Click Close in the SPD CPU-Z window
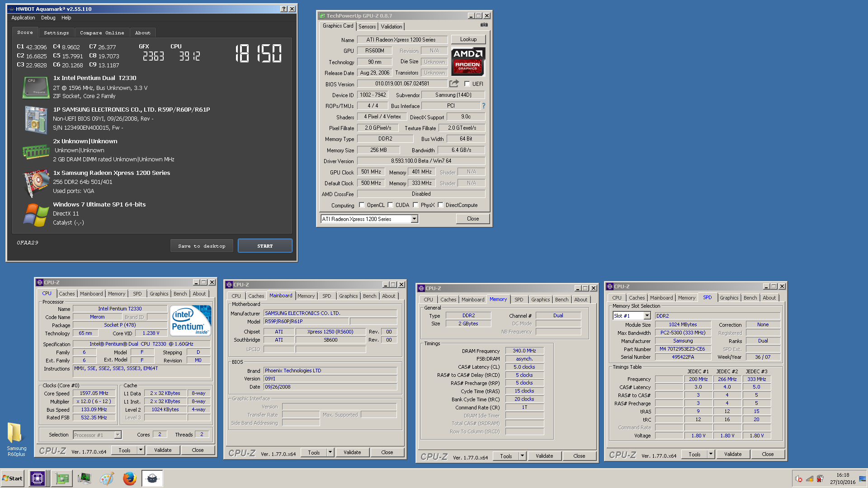The height and width of the screenshot is (488, 868). click(x=768, y=454)
